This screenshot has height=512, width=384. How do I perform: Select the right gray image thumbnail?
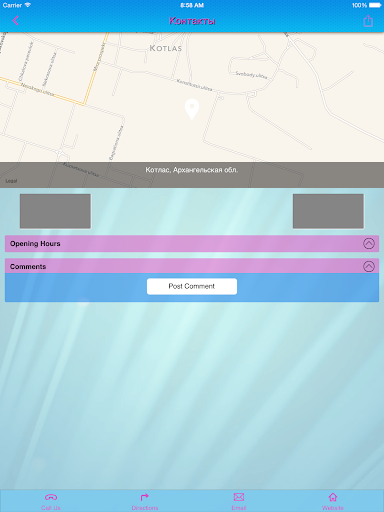[328, 211]
